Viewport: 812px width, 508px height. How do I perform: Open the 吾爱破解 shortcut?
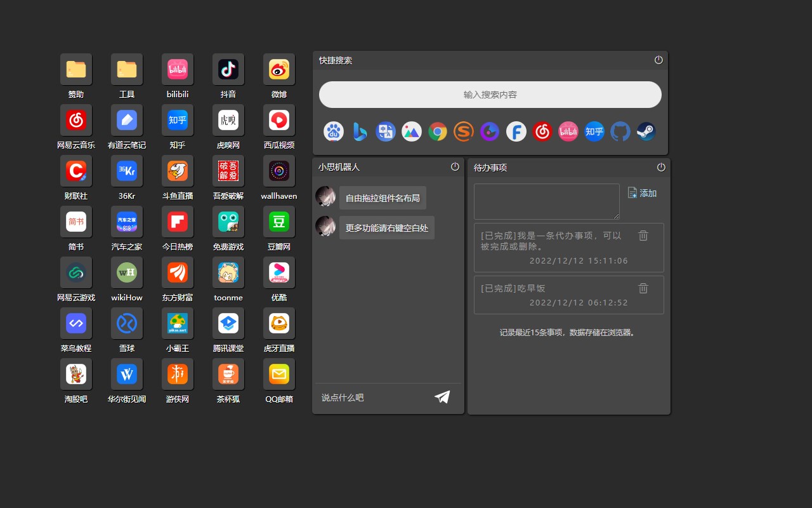228,171
